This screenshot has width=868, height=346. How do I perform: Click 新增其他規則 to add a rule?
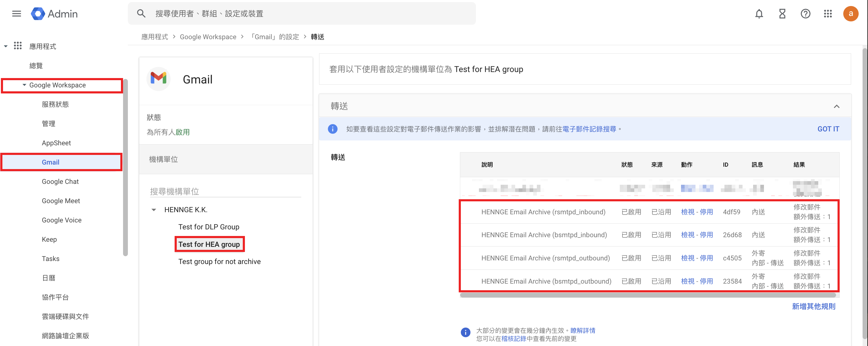813,306
